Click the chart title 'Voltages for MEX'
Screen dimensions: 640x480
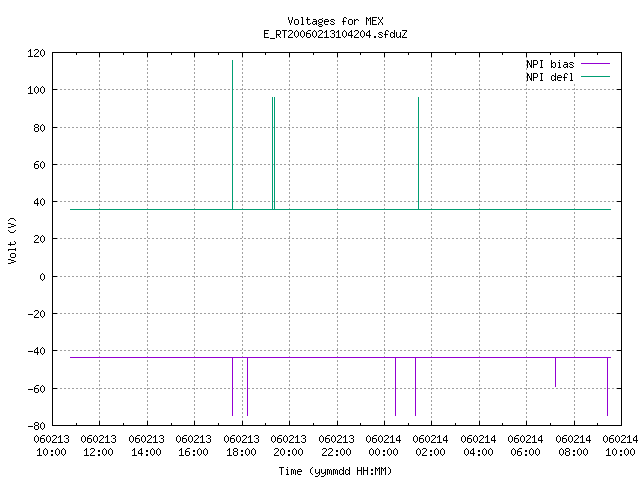335,21
